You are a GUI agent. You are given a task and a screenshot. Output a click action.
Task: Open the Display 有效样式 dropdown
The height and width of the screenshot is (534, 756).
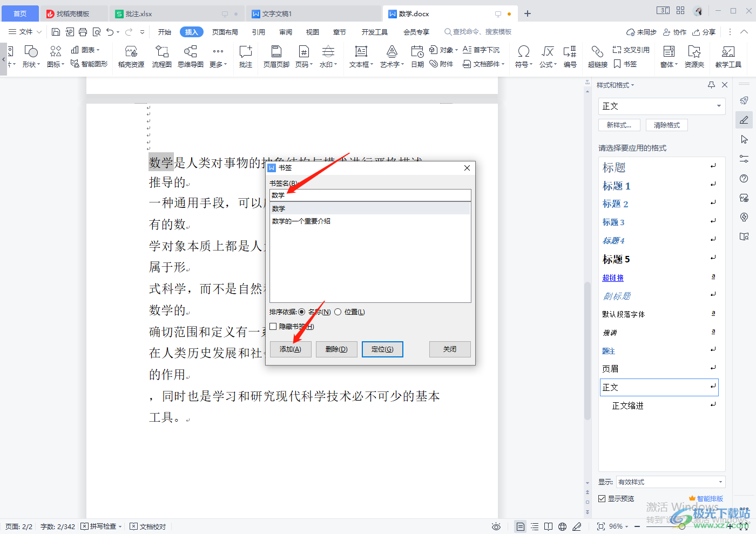click(x=671, y=482)
